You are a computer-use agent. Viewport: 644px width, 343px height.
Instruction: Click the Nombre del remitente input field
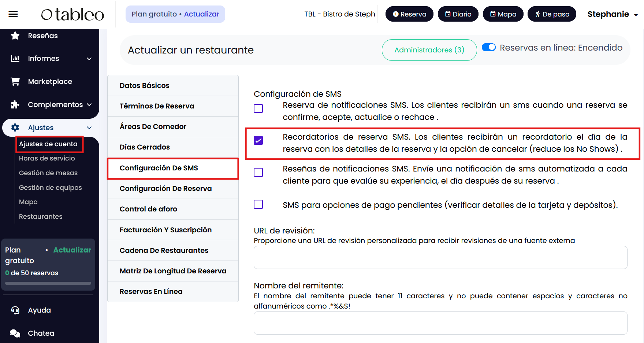(x=440, y=323)
